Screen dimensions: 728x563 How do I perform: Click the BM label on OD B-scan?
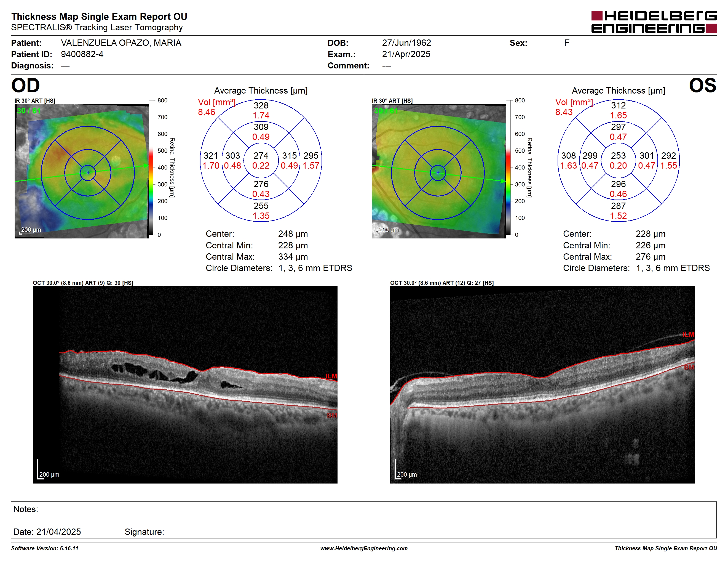[x=332, y=415]
